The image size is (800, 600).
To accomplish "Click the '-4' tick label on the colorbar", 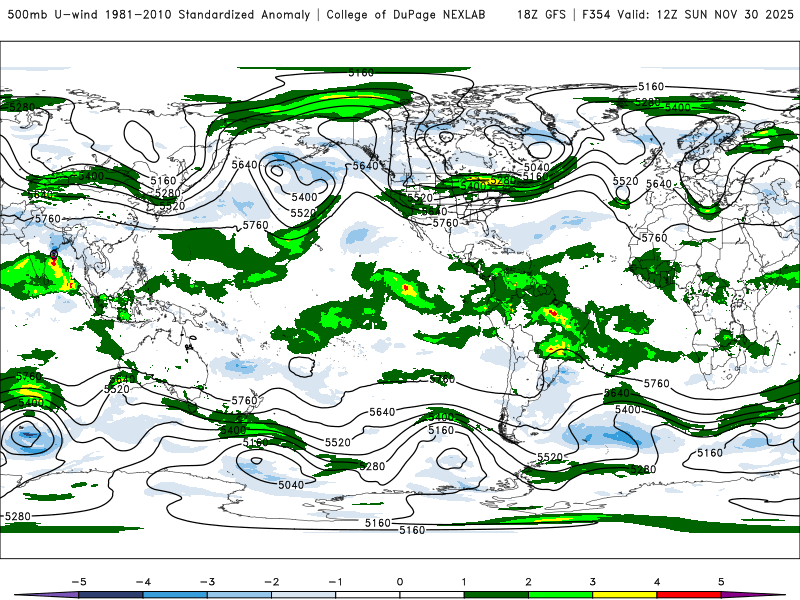I will pyautogui.click(x=143, y=582).
